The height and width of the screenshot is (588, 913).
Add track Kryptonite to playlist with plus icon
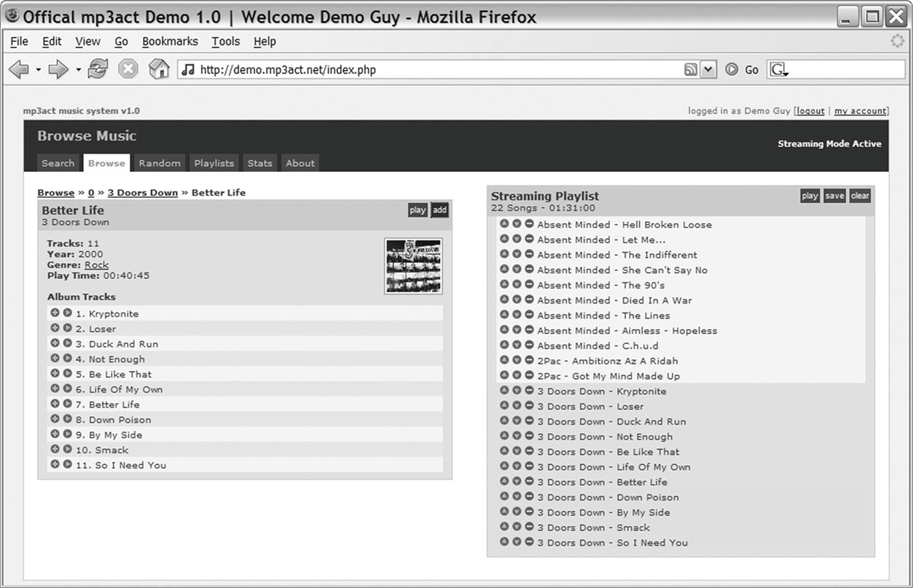click(55, 313)
